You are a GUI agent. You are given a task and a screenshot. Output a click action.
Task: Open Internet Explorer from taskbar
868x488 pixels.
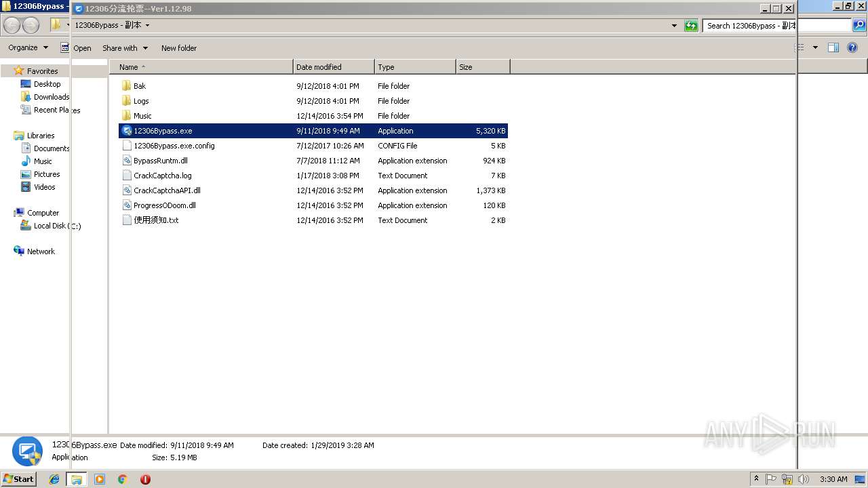54,479
